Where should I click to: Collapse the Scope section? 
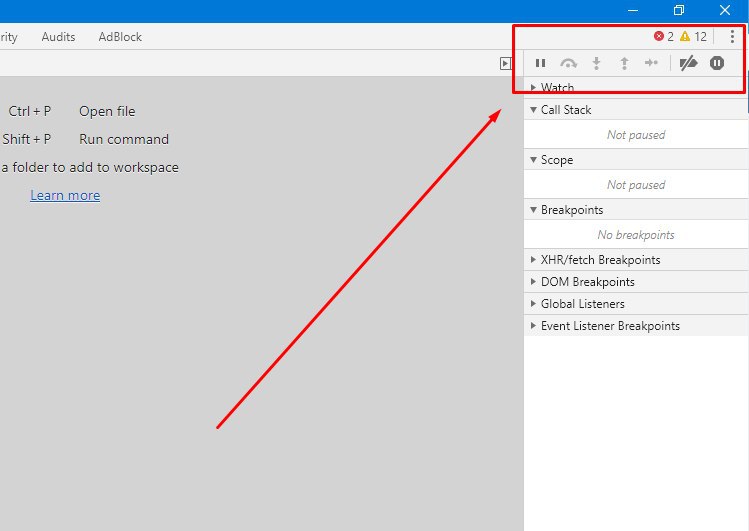click(x=636, y=160)
